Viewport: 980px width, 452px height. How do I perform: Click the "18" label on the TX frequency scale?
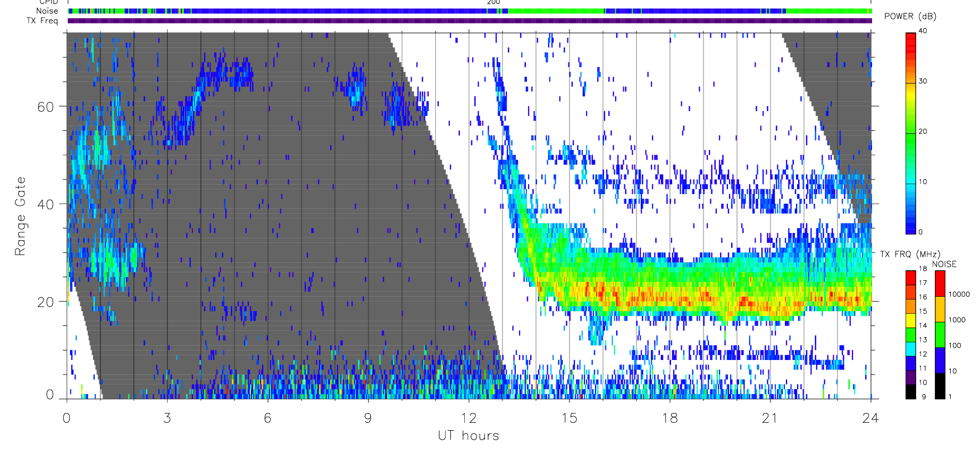click(x=923, y=269)
